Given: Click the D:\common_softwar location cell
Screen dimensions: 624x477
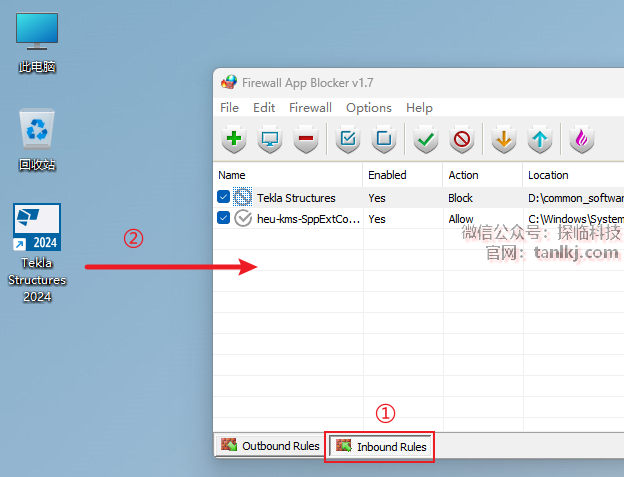Looking at the screenshot, I should (x=576, y=198).
